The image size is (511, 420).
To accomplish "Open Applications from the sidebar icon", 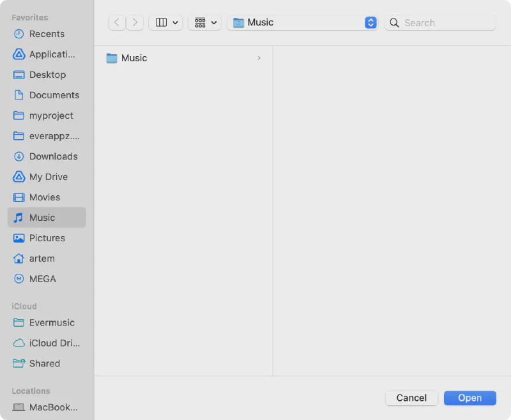I will [x=19, y=54].
